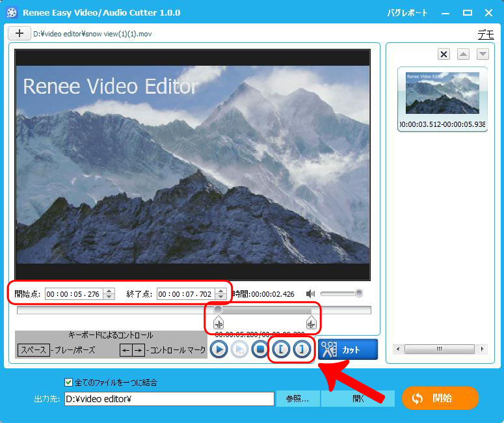
Task: Click the カット scissors button
Action: point(348,349)
